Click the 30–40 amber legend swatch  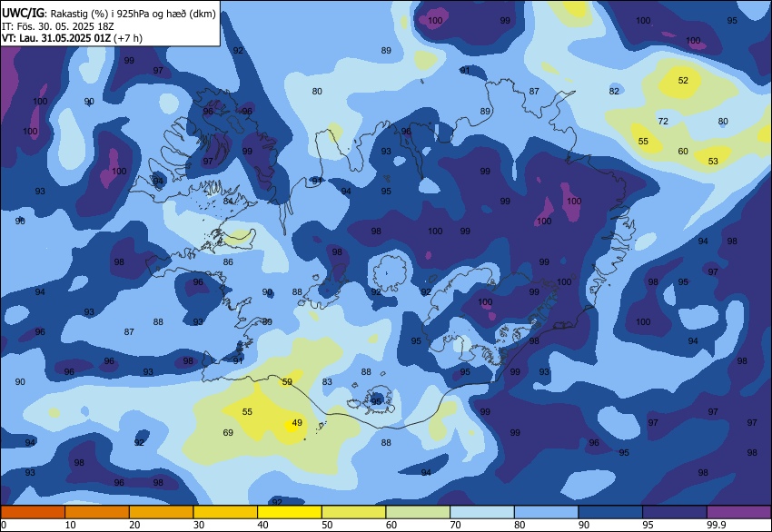[225, 512]
